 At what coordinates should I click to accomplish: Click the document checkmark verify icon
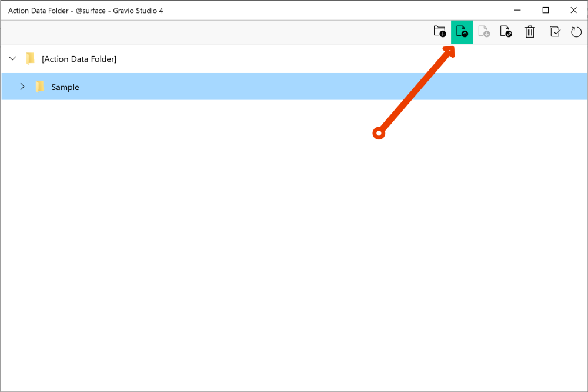coord(554,32)
